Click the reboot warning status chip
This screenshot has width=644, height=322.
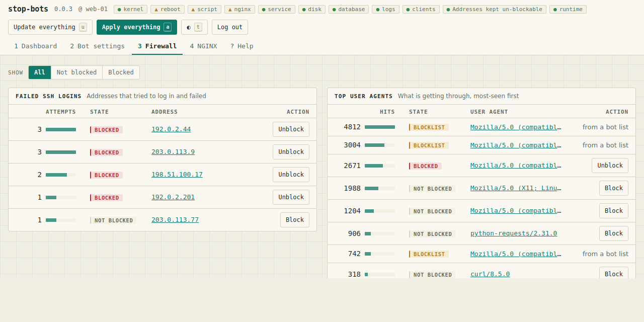click(168, 9)
